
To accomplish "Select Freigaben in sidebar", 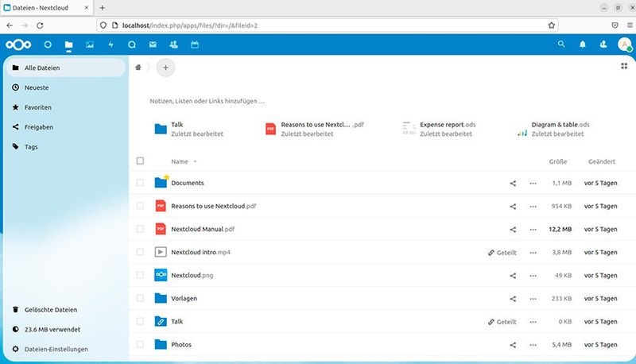I will point(66,127).
